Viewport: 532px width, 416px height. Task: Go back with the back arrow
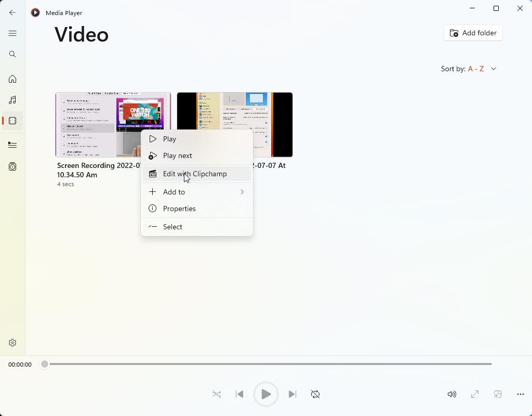tap(12, 12)
